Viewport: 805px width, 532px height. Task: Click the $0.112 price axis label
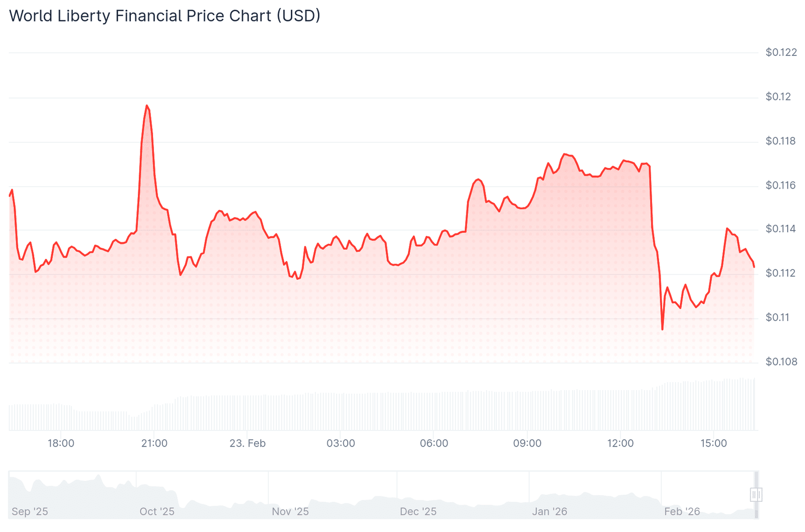point(781,273)
